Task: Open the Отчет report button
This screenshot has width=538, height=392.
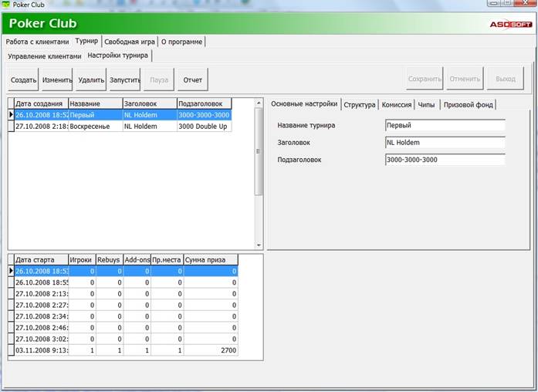Action: pyautogui.click(x=192, y=79)
